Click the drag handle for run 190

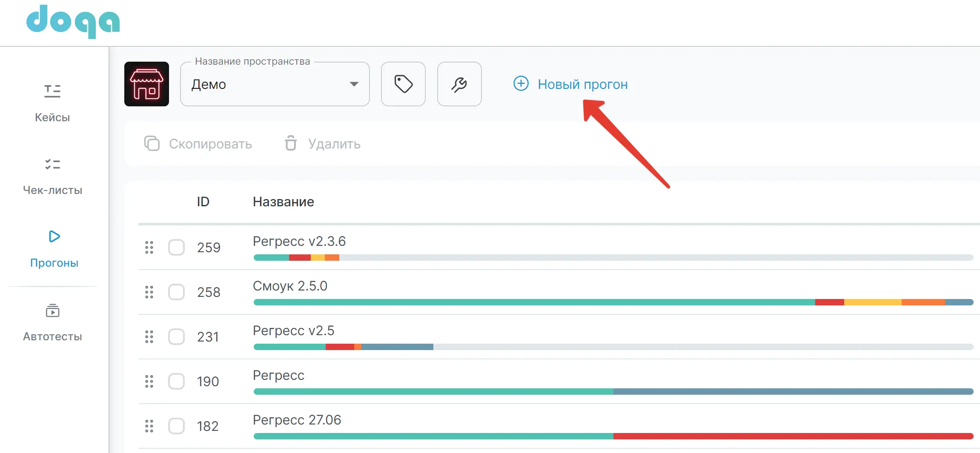pyautogui.click(x=149, y=382)
